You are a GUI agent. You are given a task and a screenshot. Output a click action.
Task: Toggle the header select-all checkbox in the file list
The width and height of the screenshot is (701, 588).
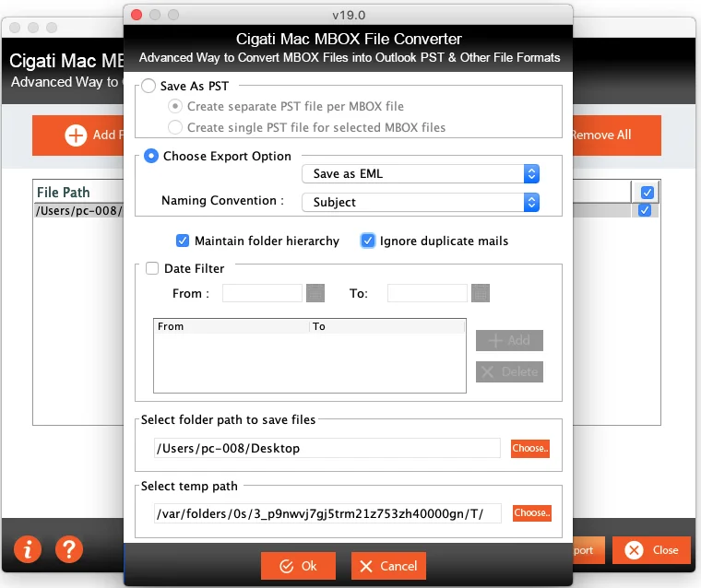pos(647,193)
